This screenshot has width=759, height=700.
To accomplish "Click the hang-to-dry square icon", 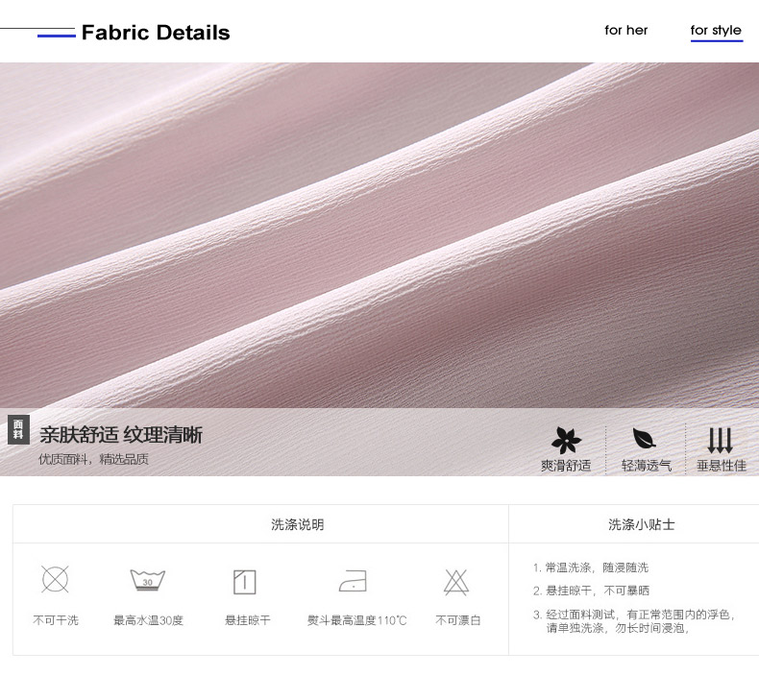I will pos(245,581).
